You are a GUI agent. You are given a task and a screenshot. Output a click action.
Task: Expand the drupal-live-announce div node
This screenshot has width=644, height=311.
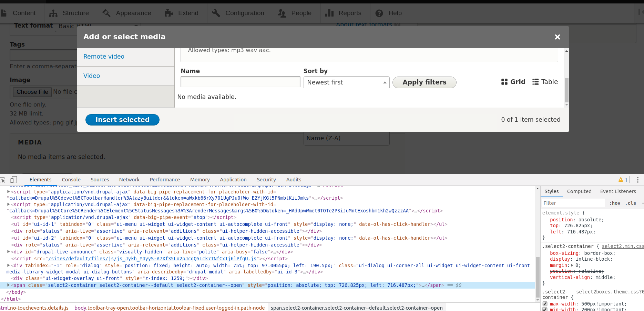(8, 252)
